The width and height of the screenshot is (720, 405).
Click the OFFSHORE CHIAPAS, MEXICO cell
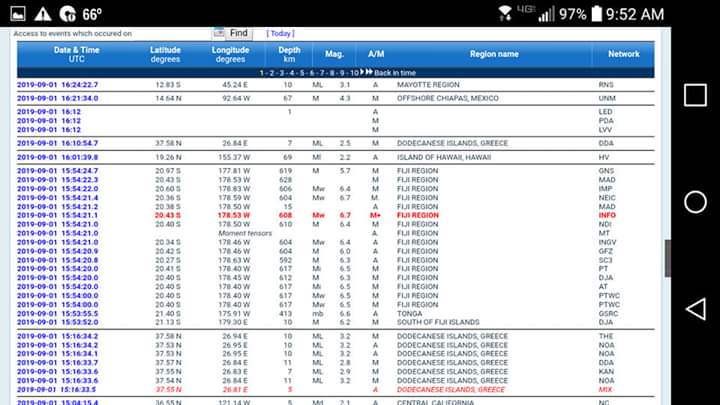pyautogui.click(x=448, y=98)
